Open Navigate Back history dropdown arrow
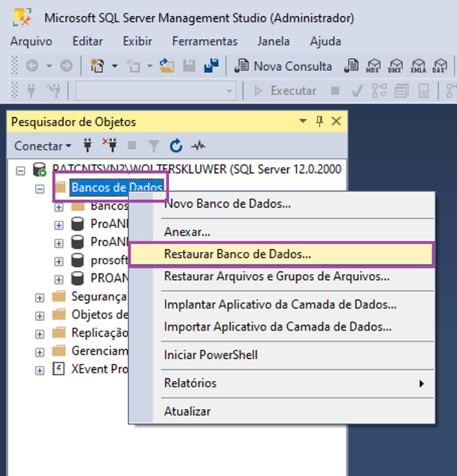 tap(49, 65)
